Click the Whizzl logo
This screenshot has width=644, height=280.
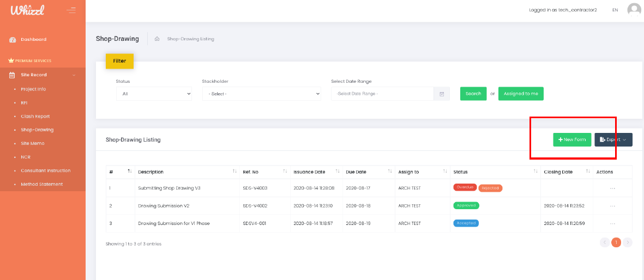coord(27,10)
